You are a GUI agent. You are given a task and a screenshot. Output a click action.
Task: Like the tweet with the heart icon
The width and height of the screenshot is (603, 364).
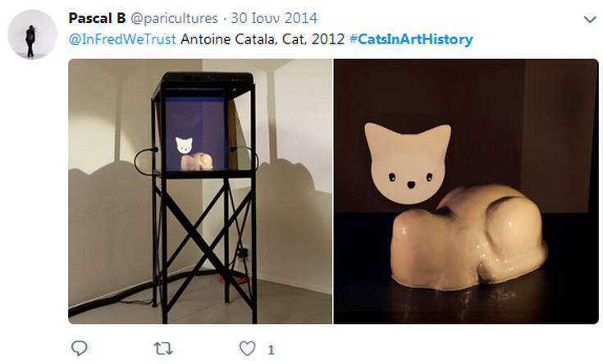(x=247, y=348)
